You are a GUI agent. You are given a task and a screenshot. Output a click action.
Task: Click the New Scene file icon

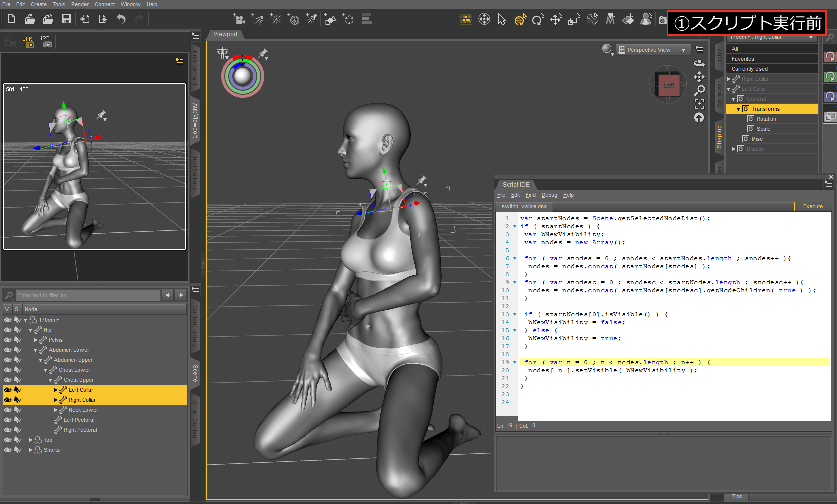click(x=11, y=19)
